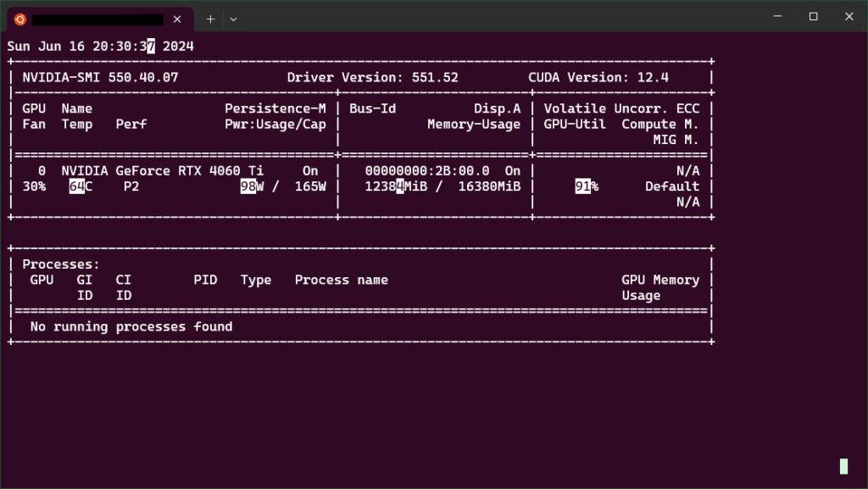Image resolution: width=868 pixels, height=489 pixels.
Task: Click "CUDA Version: 12.4" text
Action: tap(598, 77)
